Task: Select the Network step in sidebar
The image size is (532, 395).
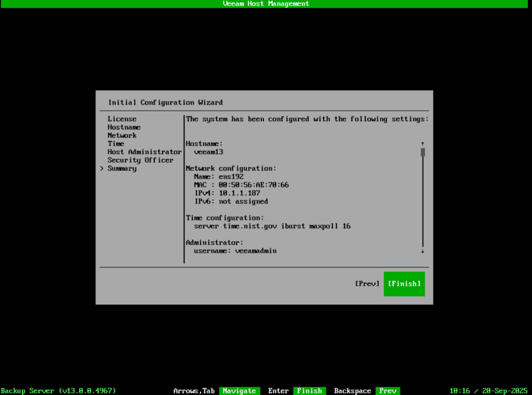Action: click(x=122, y=136)
